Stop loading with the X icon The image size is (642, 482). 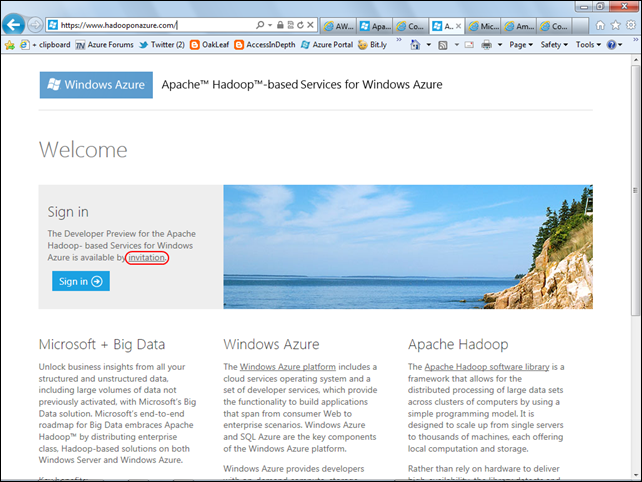coord(310,25)
